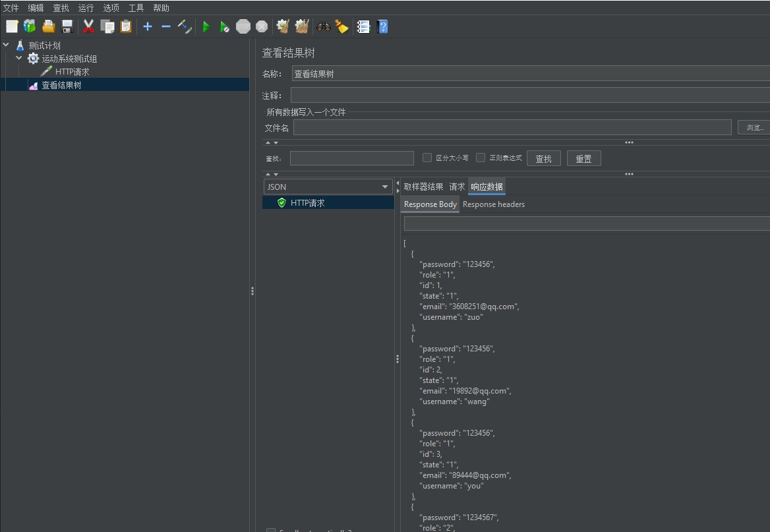The width and height of the screenshot is (770, 532).
Task: Open Help via question mark icon
Action: tap(382, 26)
